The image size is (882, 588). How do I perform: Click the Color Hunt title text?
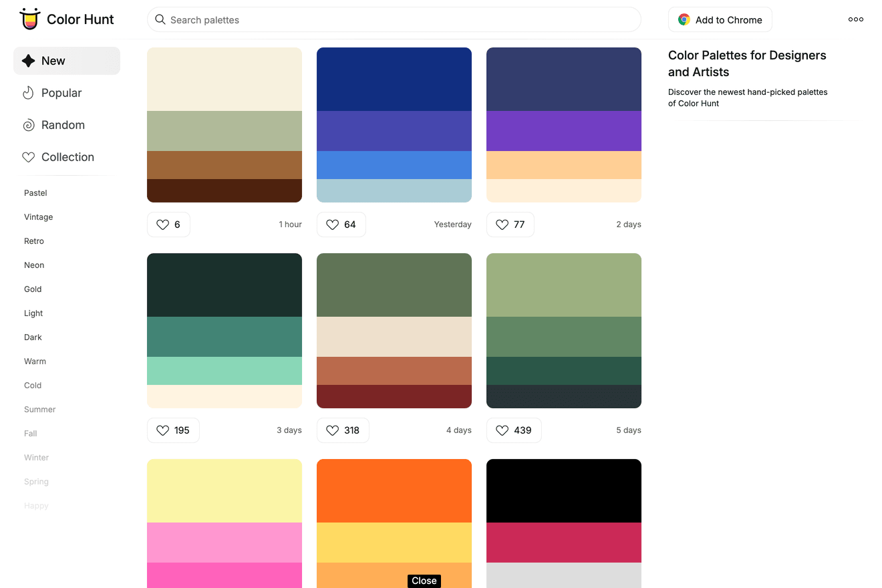[80, 19]
